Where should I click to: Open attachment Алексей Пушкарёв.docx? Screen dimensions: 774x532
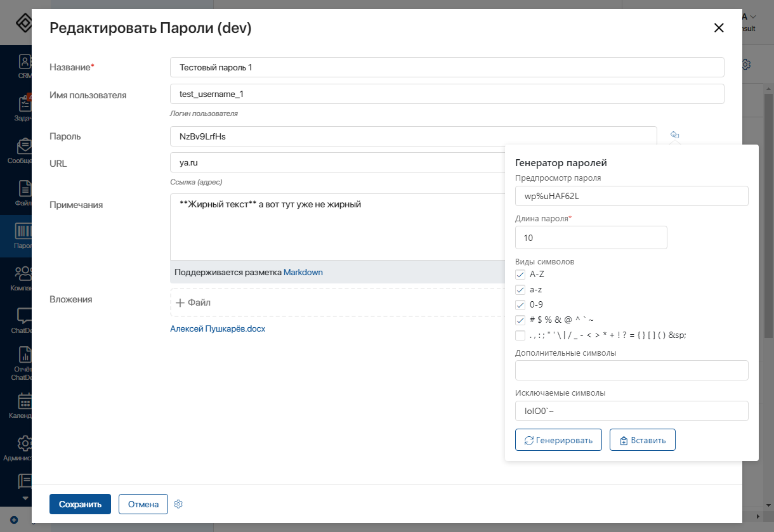tap(218, 329)
